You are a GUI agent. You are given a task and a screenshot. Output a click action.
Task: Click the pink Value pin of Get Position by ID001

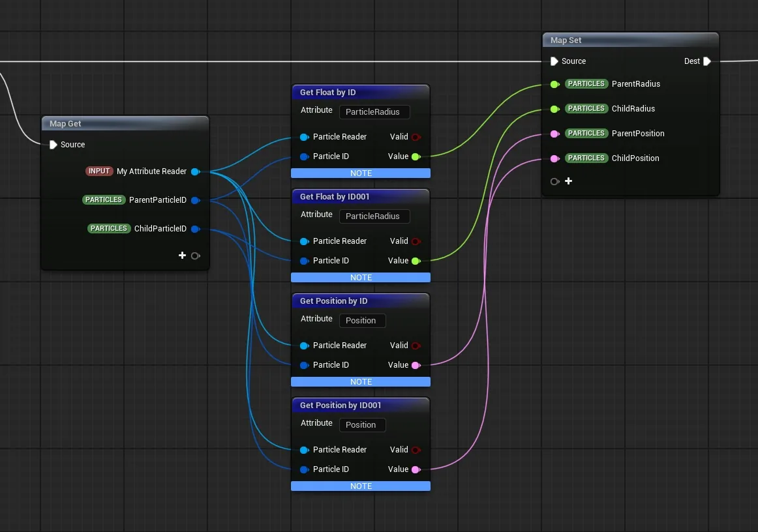click(416, 469)
